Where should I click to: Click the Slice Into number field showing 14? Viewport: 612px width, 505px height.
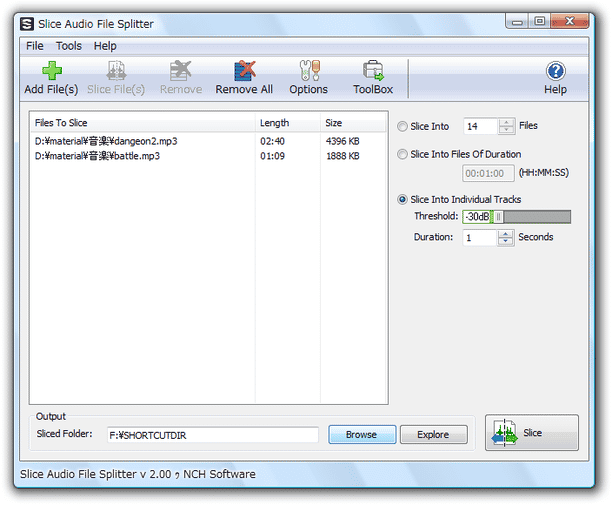point(481,126)
